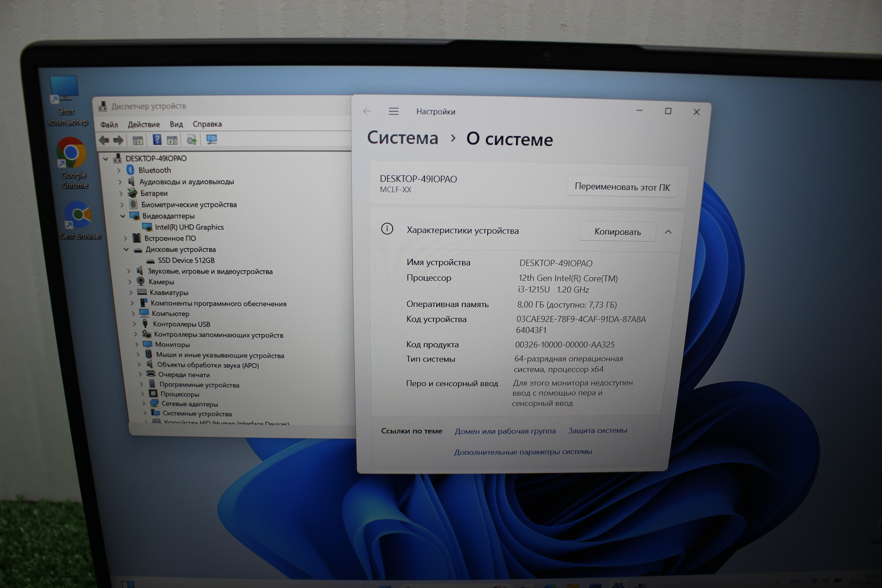Click the forward arrow in Device Manager toolbar

(x=118, y=140)
